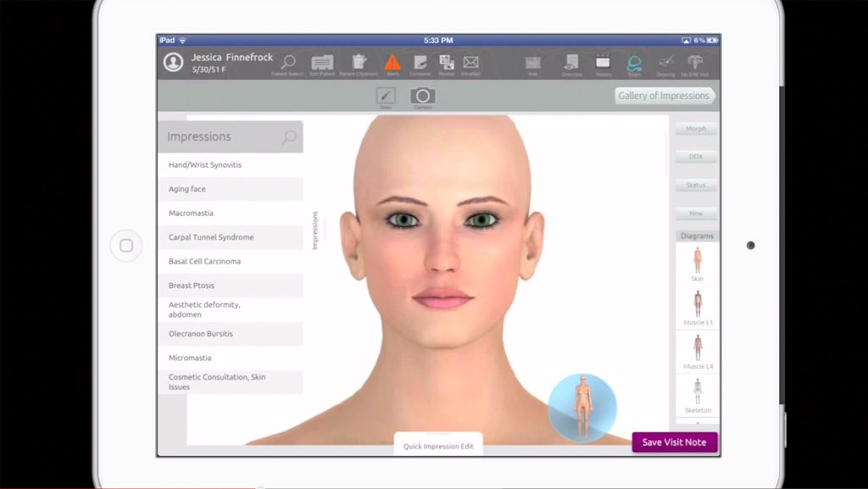
Task: Select Macromastia impression
Action: (x=231, y=213)
